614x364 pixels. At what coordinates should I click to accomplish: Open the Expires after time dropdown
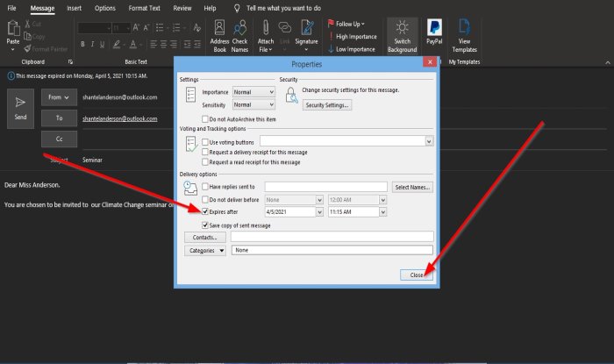coord(383,211)
